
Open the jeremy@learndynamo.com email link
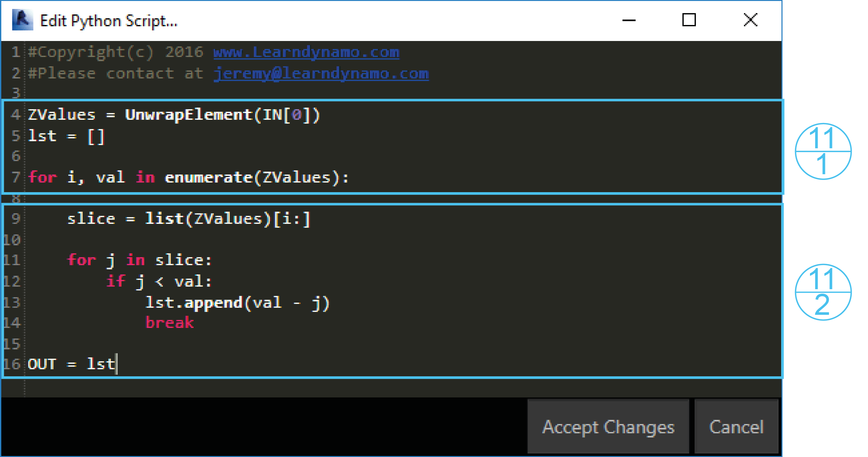pyautogui.click(x=321, y=73)
